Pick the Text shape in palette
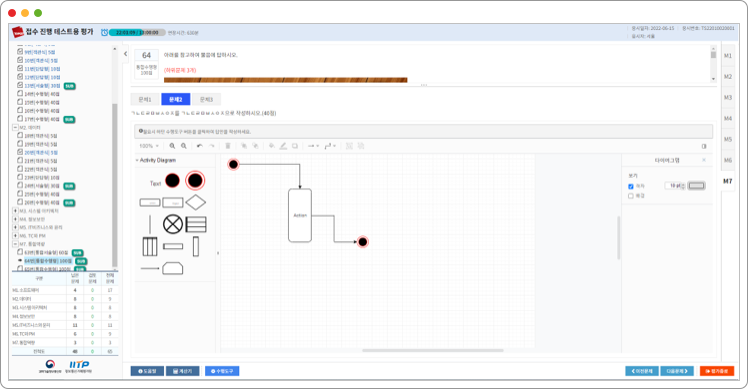The image size is (748, 389). pos(156,183)
